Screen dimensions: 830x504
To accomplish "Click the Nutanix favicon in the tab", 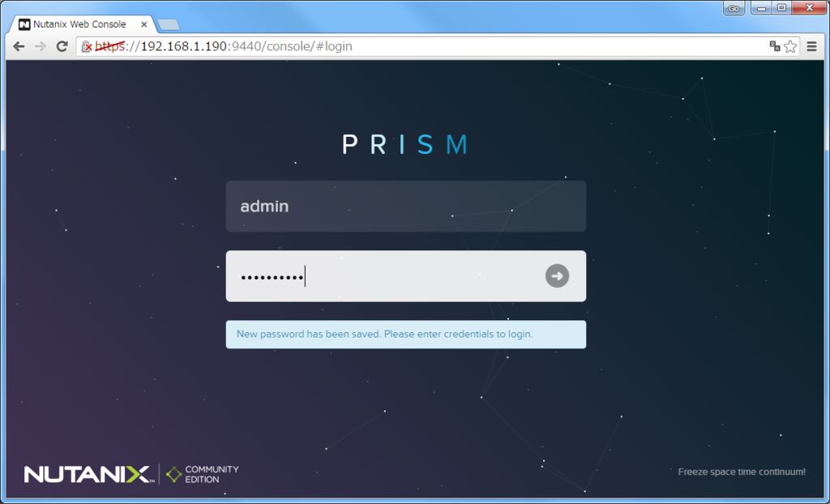I will 24,24.
